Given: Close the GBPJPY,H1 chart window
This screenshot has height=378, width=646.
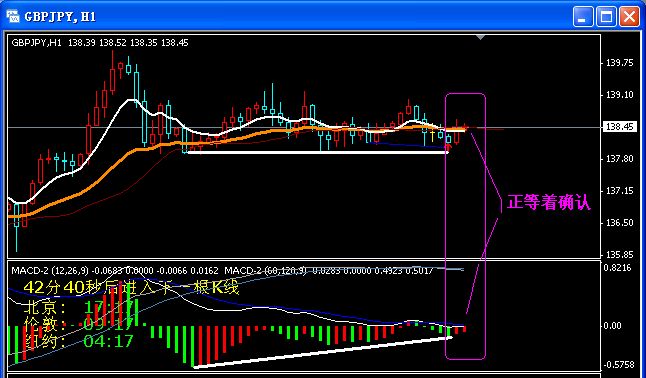Looking at the screenshot, I should click(630, 17).
